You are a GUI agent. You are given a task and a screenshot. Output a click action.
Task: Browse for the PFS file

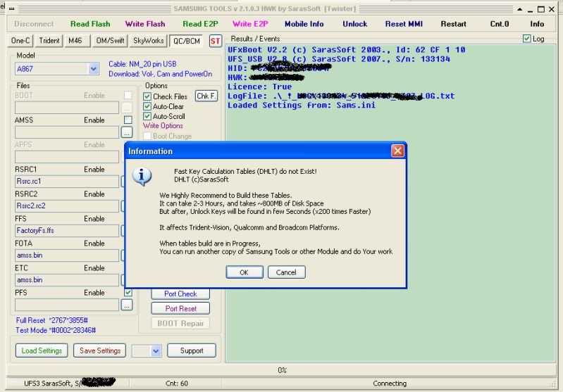(x=127, y=305)
